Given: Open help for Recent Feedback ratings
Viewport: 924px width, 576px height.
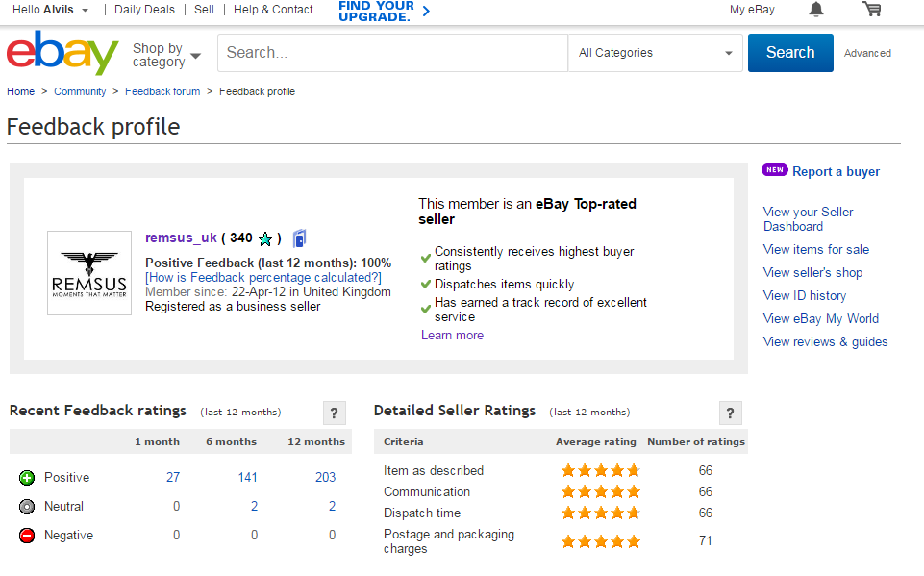Looking at the screenshot, I should [x=335, y=413].
